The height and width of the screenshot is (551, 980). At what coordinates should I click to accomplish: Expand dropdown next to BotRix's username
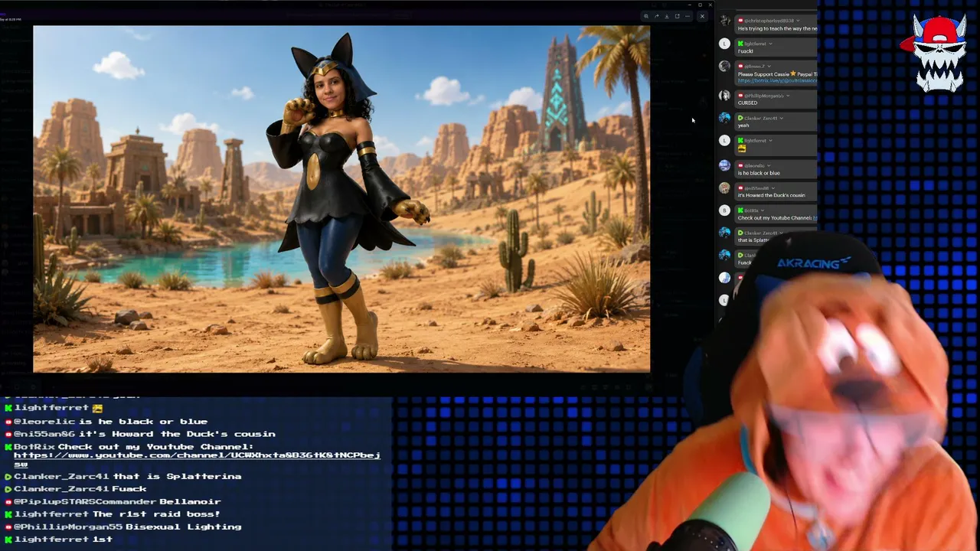pyautogui.click(x=763, y=210)
